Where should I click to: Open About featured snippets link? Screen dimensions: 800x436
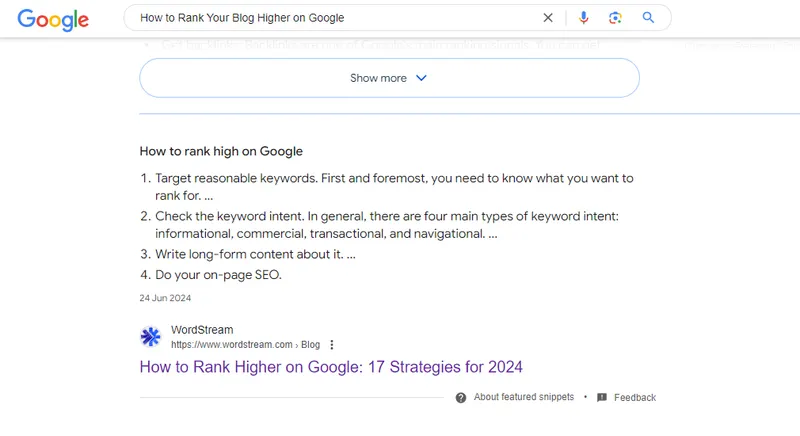tap(523, 397)
